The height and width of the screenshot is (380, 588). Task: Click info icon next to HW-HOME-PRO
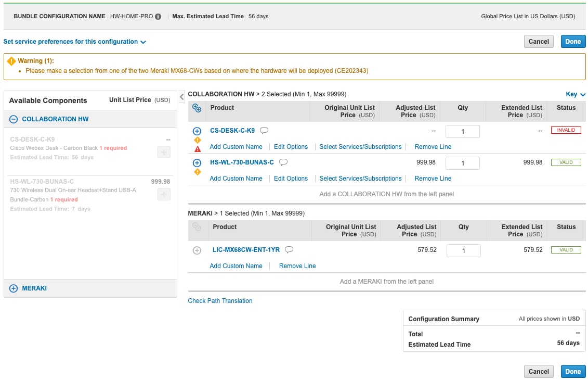point(158,17)
